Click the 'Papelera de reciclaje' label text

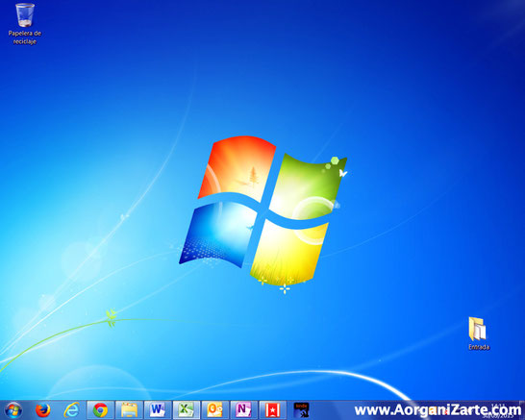25,37
